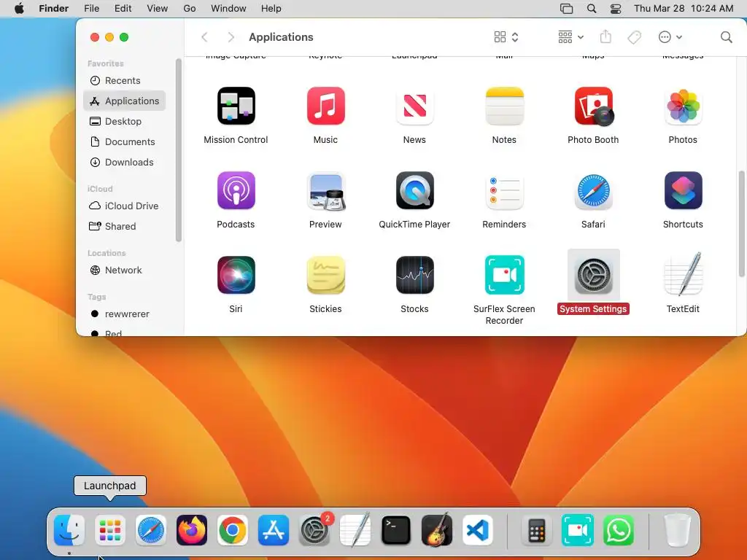Open the Window menu

[228, 9]
